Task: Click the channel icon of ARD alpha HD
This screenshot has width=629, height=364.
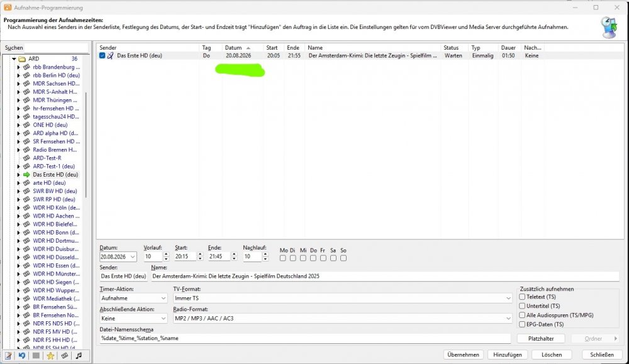Action: 26,133
